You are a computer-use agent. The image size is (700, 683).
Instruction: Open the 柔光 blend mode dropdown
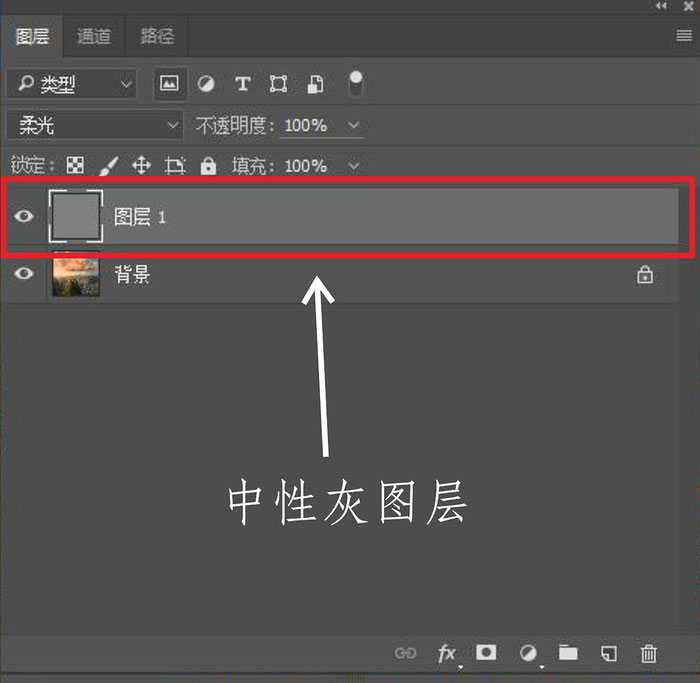pos(94,125)
